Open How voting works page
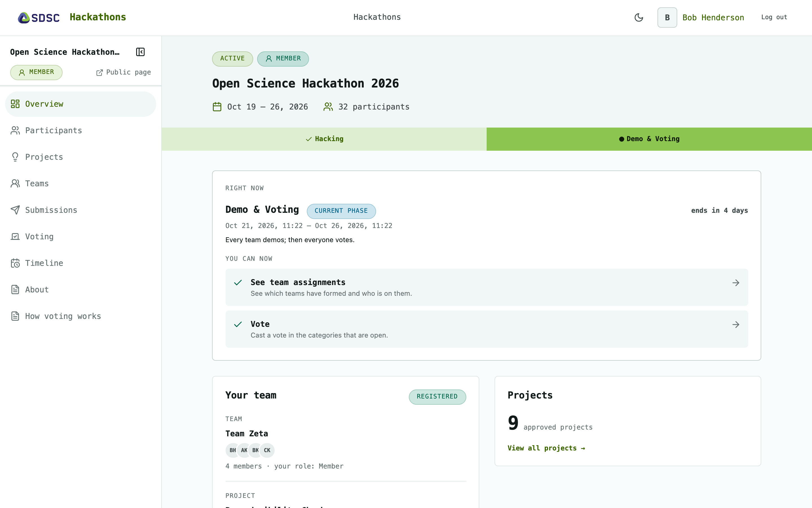Viewport: 812px width, 508px height. 81,316
